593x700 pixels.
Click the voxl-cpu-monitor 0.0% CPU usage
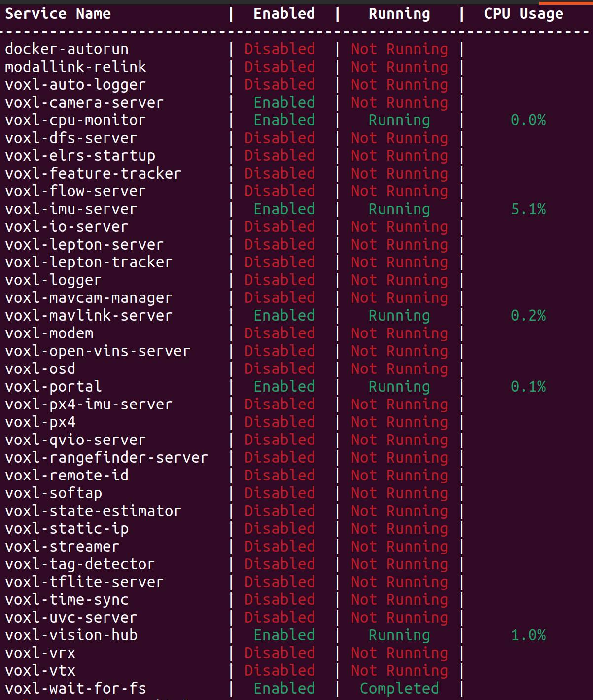click(528, 120)
